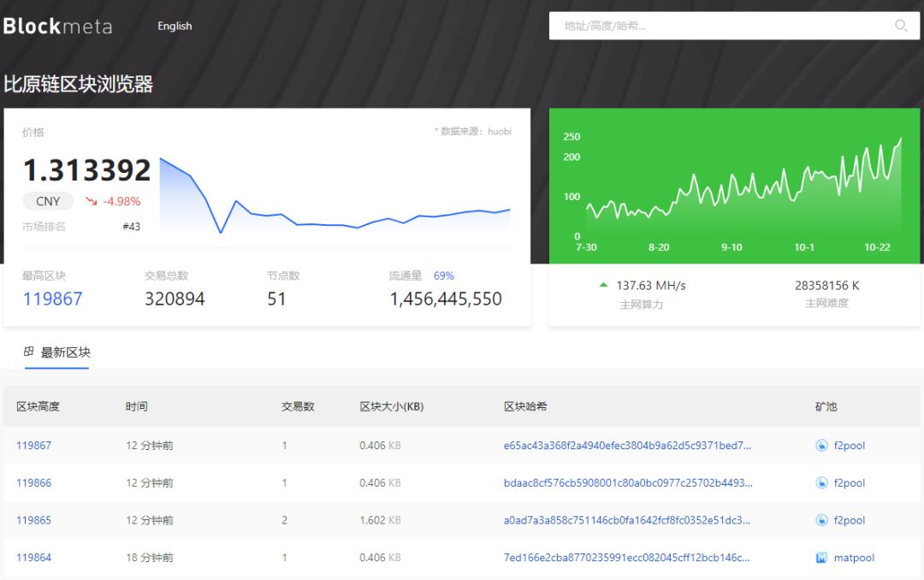Click the blue price trend chart

point(335,197)
